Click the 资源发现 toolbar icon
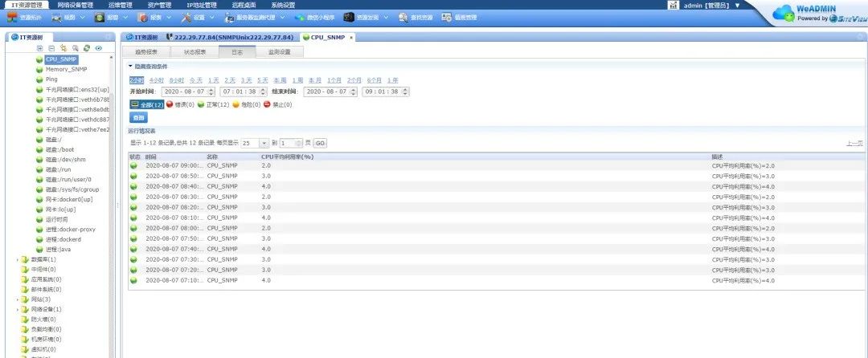The width and height of the screenshot is (868, 358). pos(348,18)
